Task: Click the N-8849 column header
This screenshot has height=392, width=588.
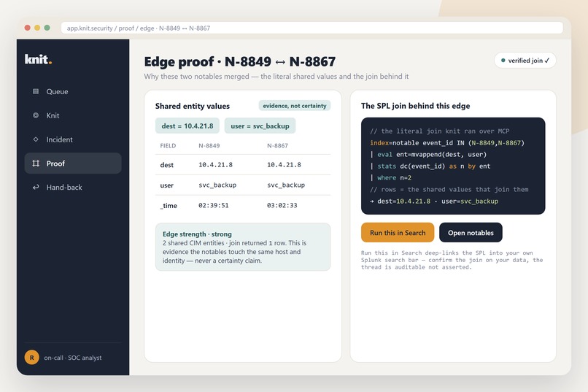Action: point(209,145)
